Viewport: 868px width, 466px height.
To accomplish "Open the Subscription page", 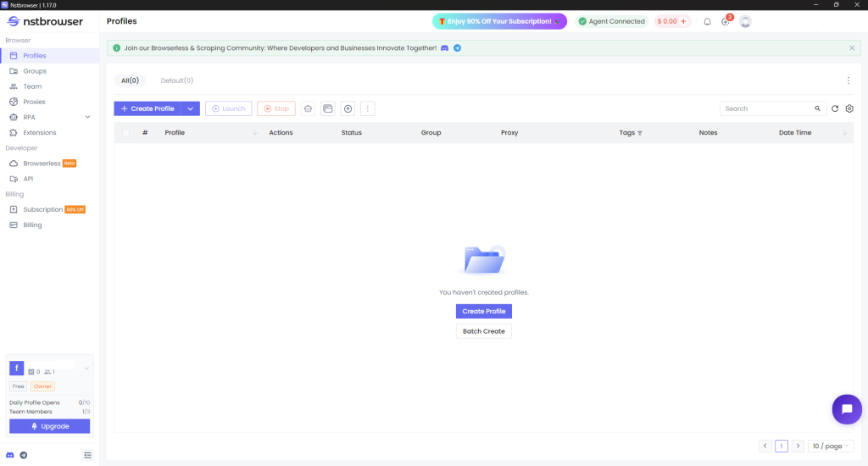I will [x=50, y=209].
